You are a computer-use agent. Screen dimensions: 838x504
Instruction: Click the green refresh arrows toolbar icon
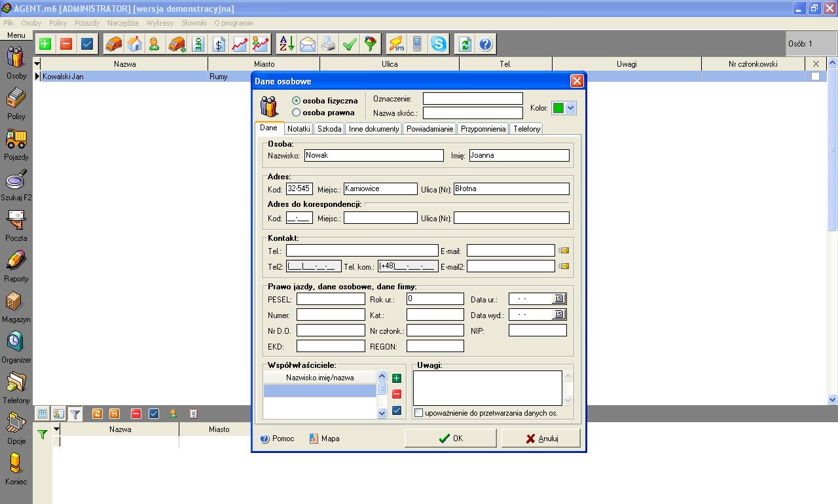click(x=465, y=44)
